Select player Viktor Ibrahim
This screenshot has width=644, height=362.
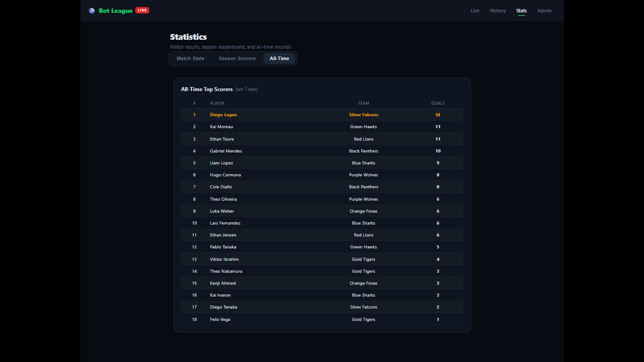[x=224, y=259]
